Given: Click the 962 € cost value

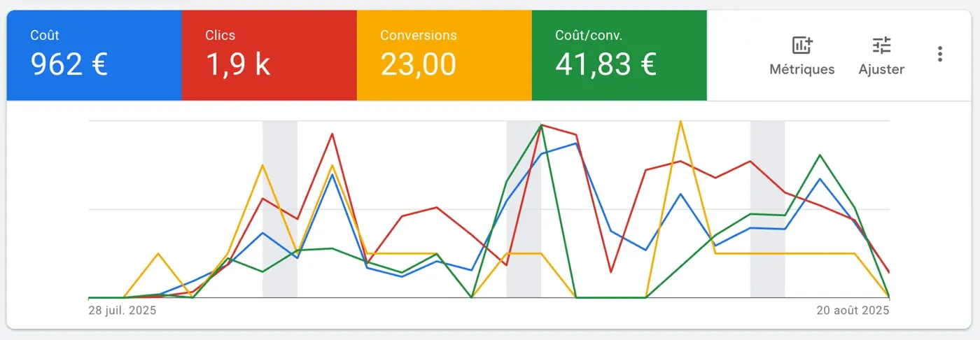Looking at the screenshot, I should tap(69, 64).
